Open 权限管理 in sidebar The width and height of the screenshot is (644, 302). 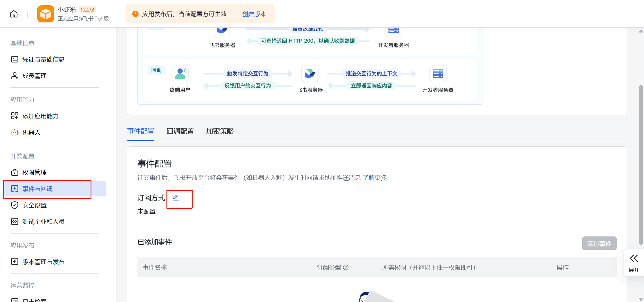[x=34, y=172]
